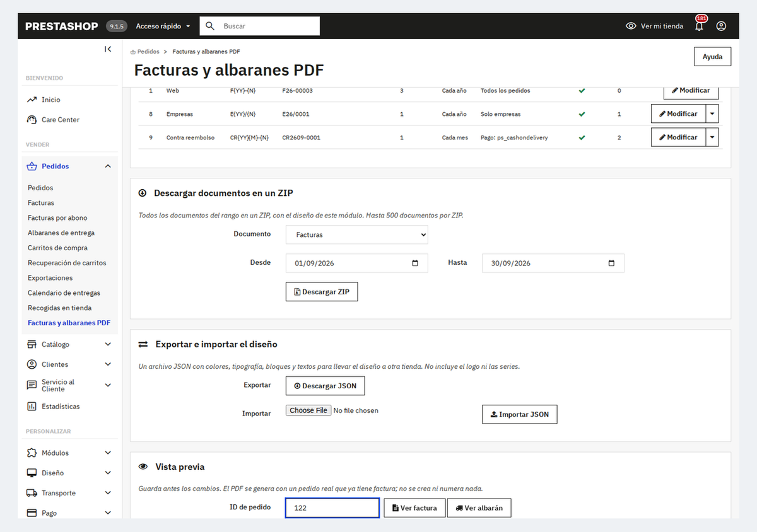This screenshot has height=532, width=757.
Task: Expand the Catálogo menu chevron
Action: (x=108, y=345)
